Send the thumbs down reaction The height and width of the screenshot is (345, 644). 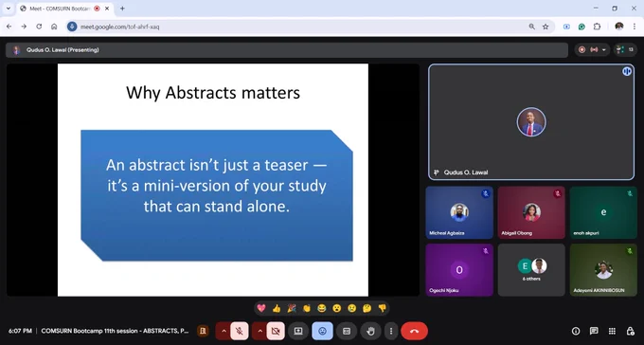click(x=383, y=308)
